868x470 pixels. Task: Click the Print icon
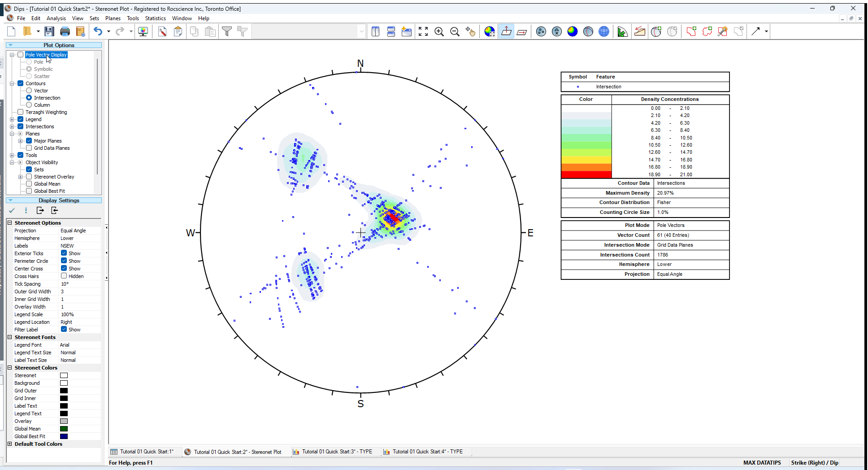tap(65, 31)
